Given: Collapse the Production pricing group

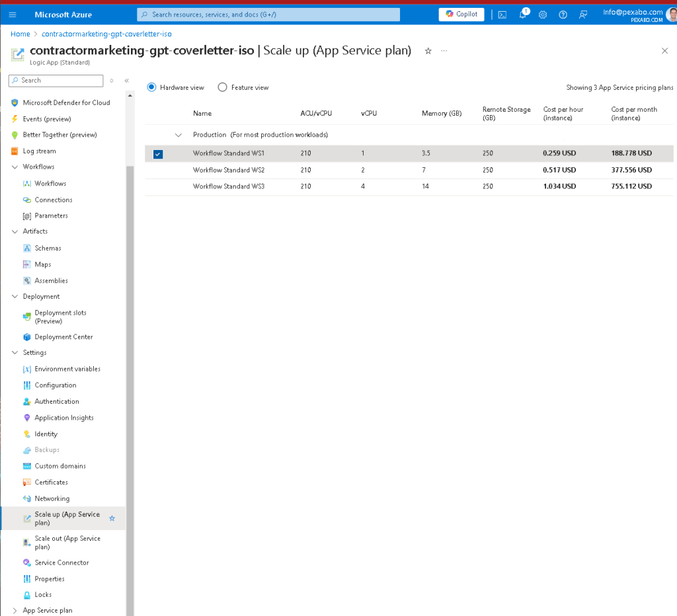Looking at the screenshot, I should tap(179, 135).
